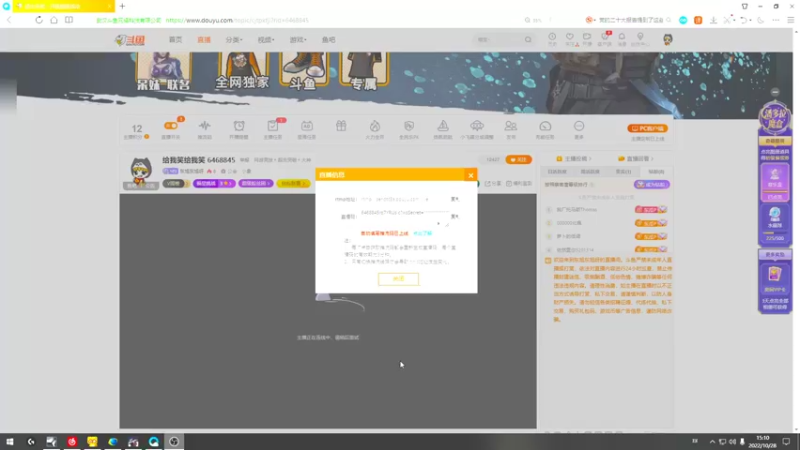
Task: Select the 首页 nav item
Action: (x=176, y=40)
